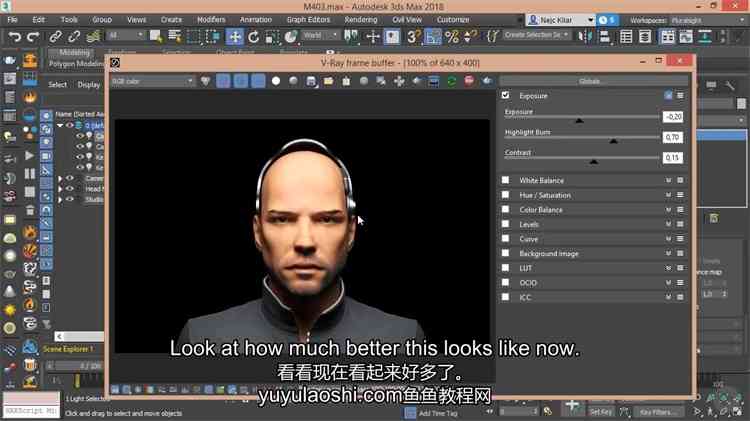Image resolution: width=750 pixels, height=421 pixels.
Task: Enable the LUT checkbox
Action: pos(506,267)
